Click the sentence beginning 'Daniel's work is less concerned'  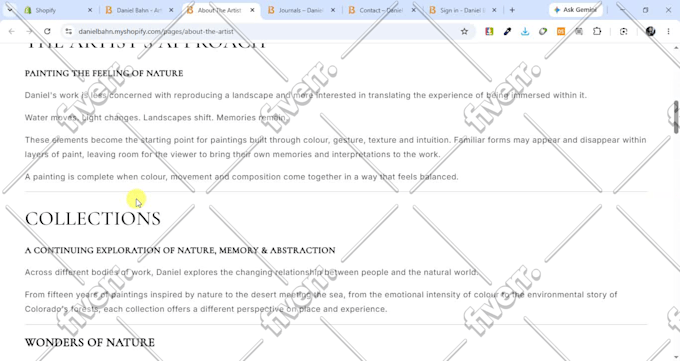tap(306, 95)
